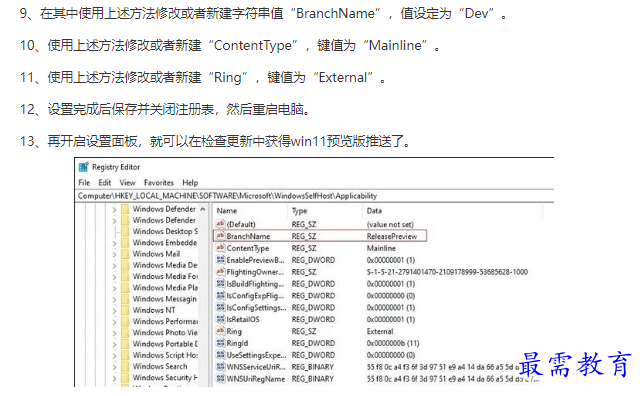Image resolution: width=640 pixels, height=396 pixels.
Task: Open the File menu
Action: pyautogui.click(x=84, y=182)
